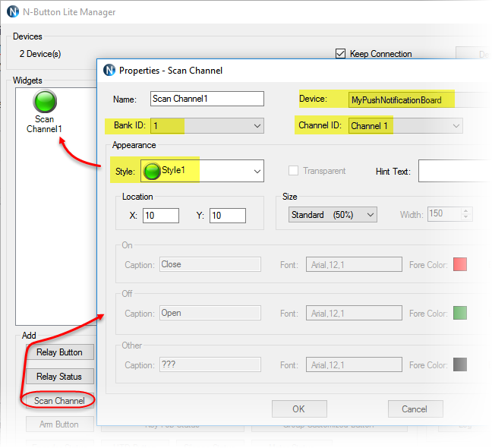
Task: Click green Style1 orb in Style box
Action: [152, 171]
